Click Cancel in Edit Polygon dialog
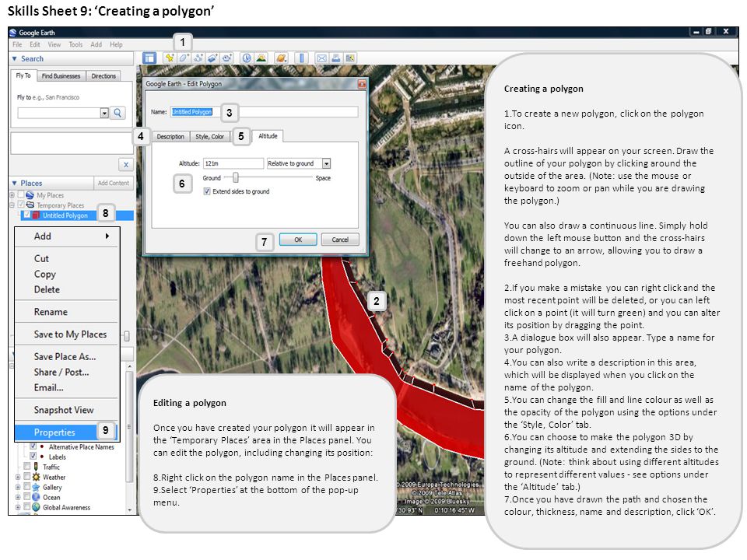This screenshot has height=560, width=747. point(340,240)
